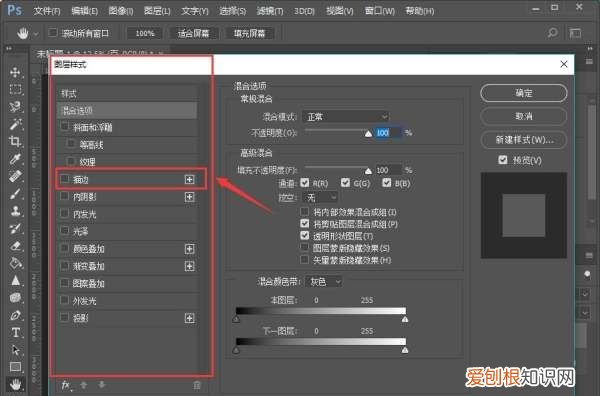
Task: Select the Rectangular Marquee tool
Action: (15, 90)
